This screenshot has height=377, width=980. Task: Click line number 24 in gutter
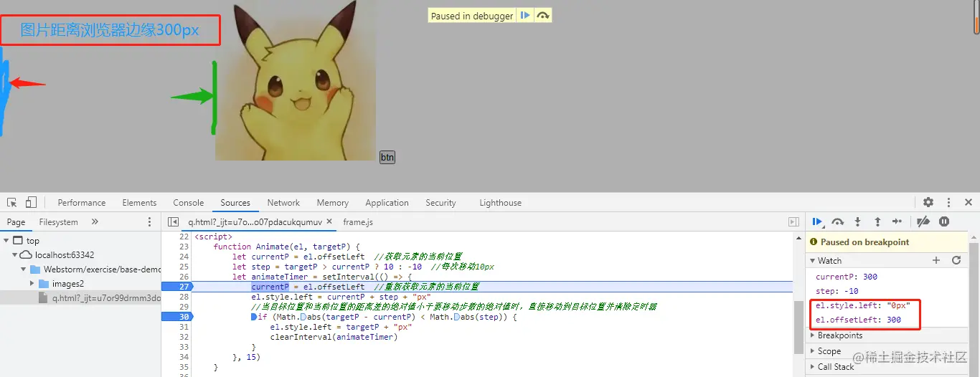tap(184, 257)
